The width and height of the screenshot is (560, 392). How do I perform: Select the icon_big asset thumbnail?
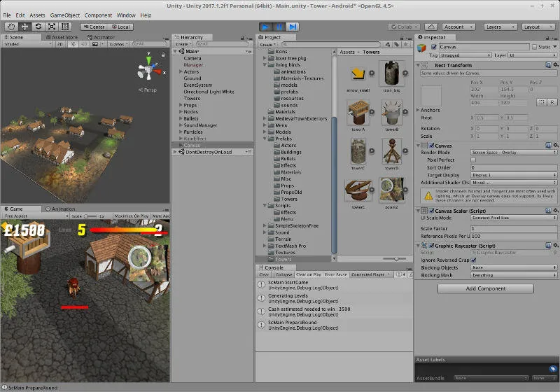click(x=392, y=73)
